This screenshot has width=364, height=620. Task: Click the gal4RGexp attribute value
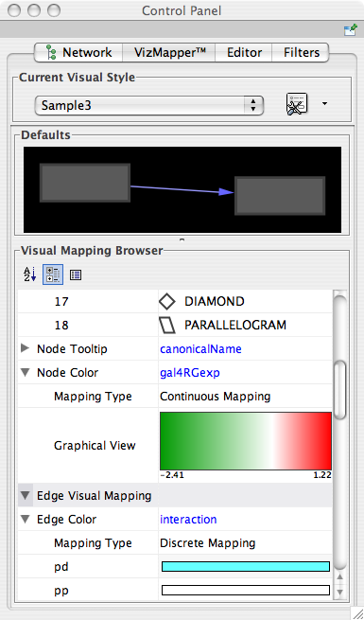[x=190, y=373]
